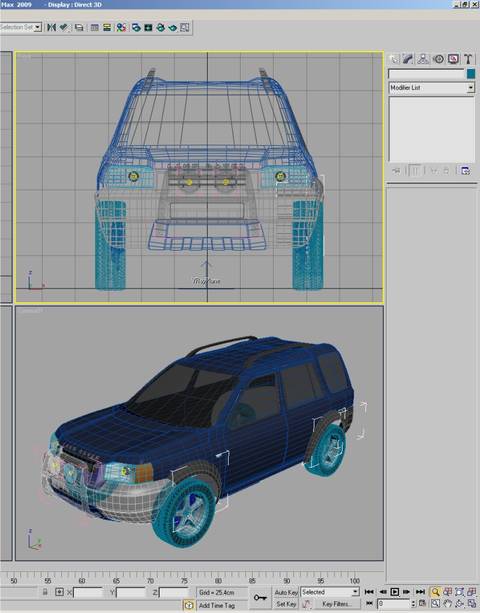Viewport: 480px width, 613px height.
Task: Open the Layer Manager icon
Action: pos(79,27)
